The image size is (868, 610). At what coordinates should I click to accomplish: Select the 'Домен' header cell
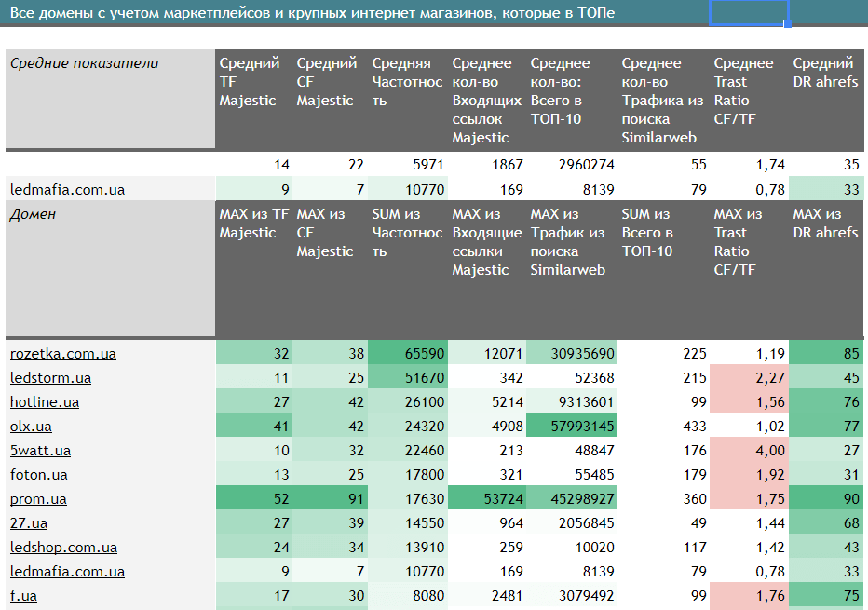pyautogui.click(x=110, y=270)
